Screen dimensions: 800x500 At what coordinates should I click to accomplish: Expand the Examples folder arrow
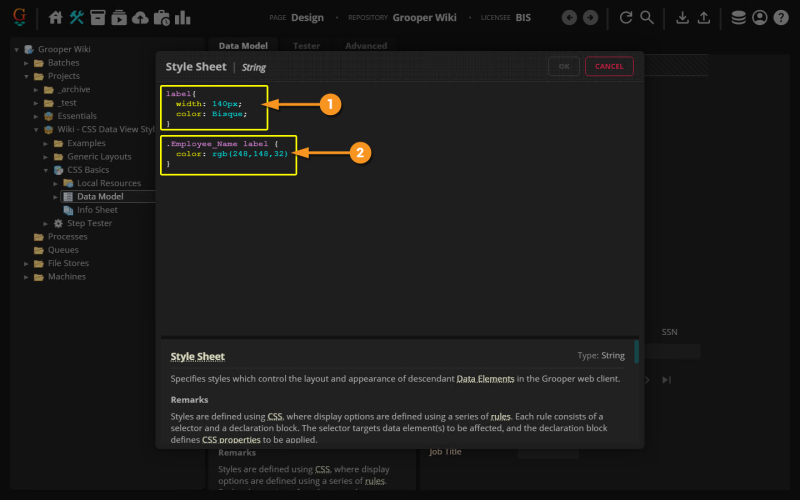click(45, 143)
